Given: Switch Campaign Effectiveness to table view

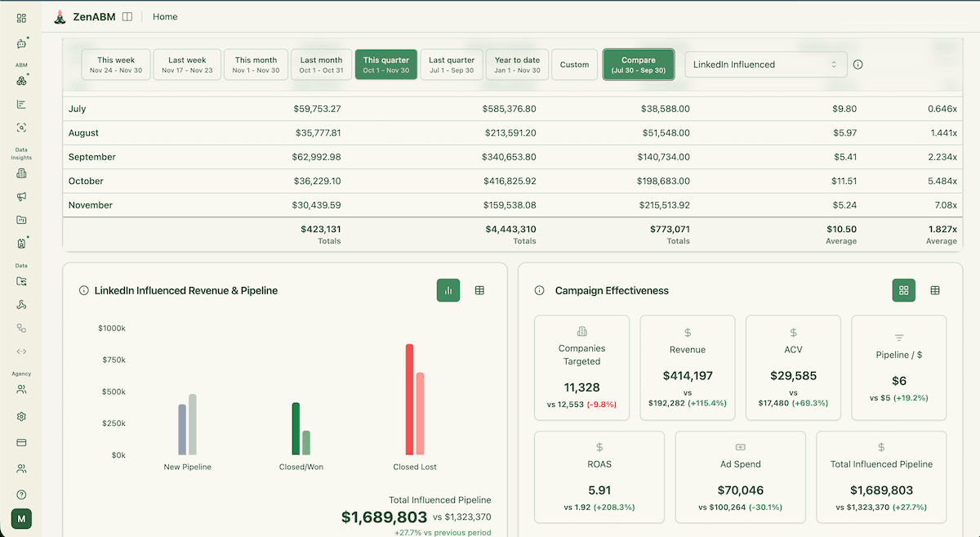Looking at the screenshot, I should [x=934, y=289].
